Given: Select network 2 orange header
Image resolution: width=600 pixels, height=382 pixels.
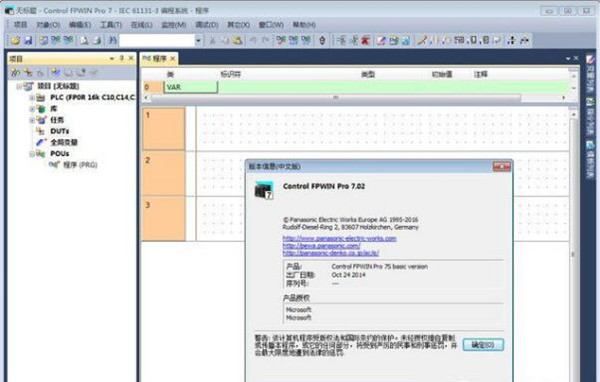Looking at the screenshot, I should coord(164,173).
